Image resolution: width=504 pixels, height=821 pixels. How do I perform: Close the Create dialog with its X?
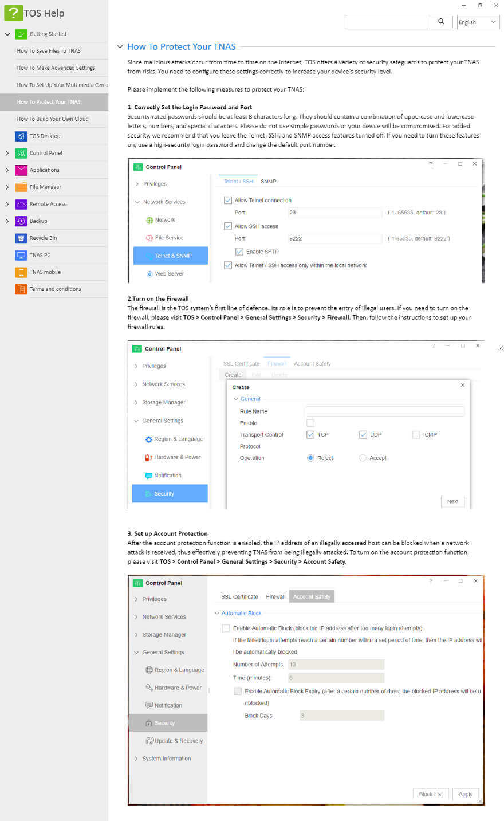point(463,386)
